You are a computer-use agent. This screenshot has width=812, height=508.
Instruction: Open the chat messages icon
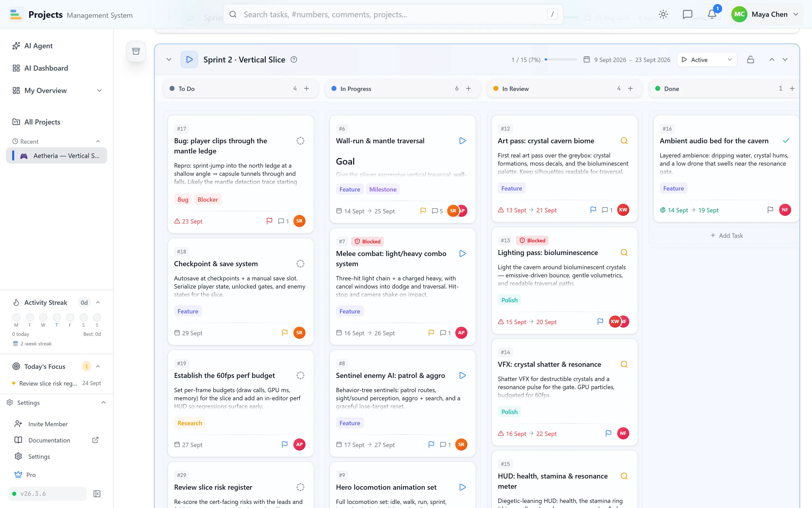pos(687,14)
